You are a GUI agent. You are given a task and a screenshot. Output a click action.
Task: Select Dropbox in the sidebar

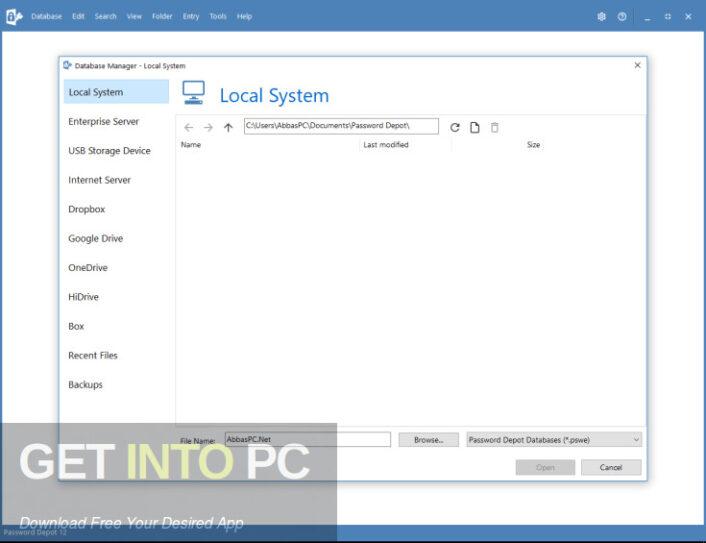click(x=86, y=209)
